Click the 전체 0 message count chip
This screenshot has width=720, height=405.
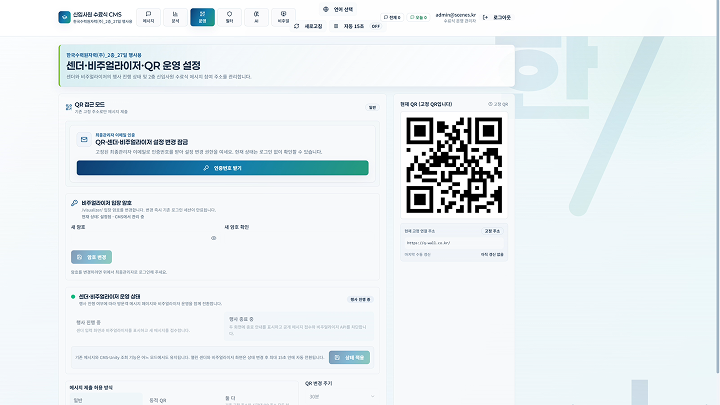click(392, 17)
